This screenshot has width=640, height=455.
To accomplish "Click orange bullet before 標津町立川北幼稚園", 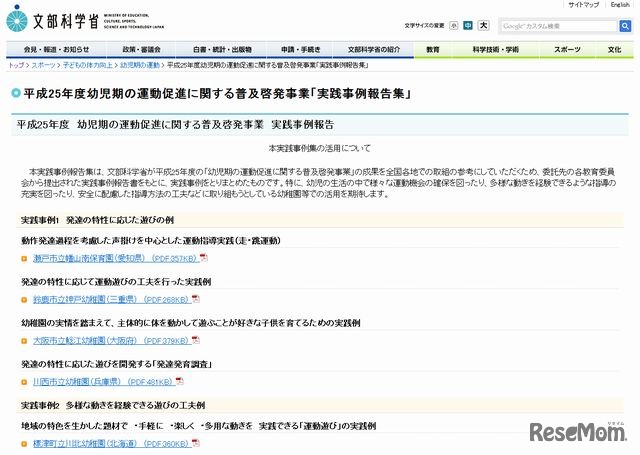I will 24,444.
